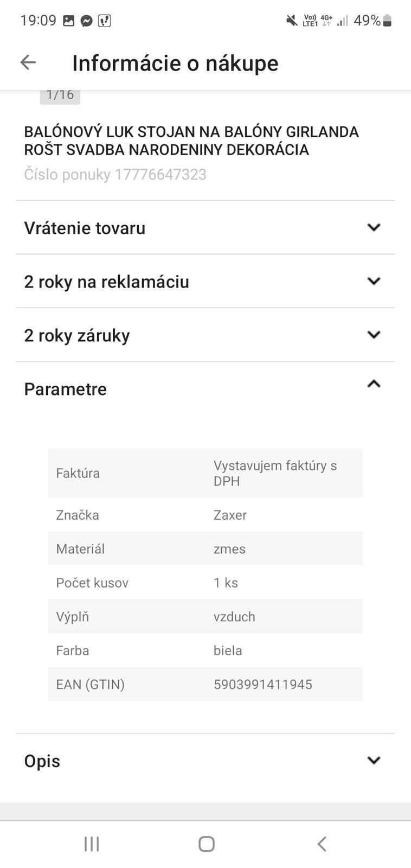
Task: Tap the battery indicator icon
Action: coord(387,21)
